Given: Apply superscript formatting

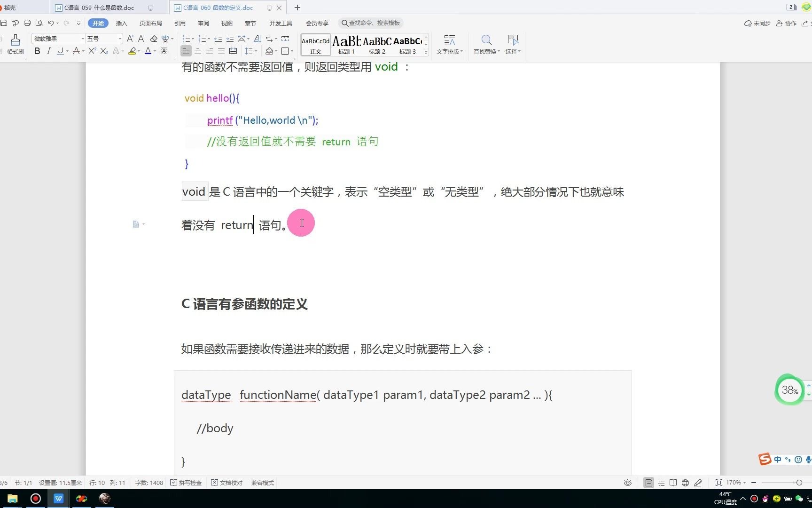Looking at the screenshot, I should click(x=92, y=51).
